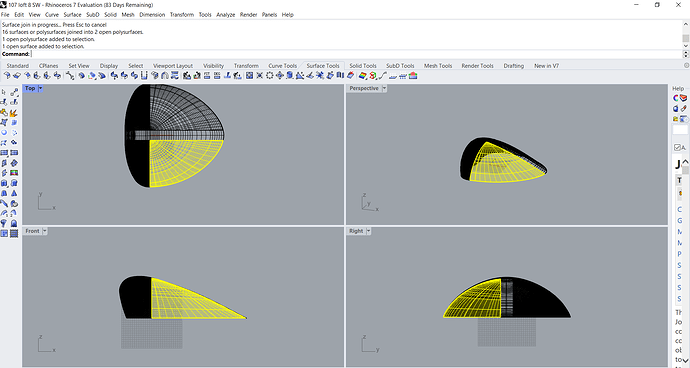Click '1 open surface added to selection.' line
Viewport: 690px width, 368px height.
point(43,46)
